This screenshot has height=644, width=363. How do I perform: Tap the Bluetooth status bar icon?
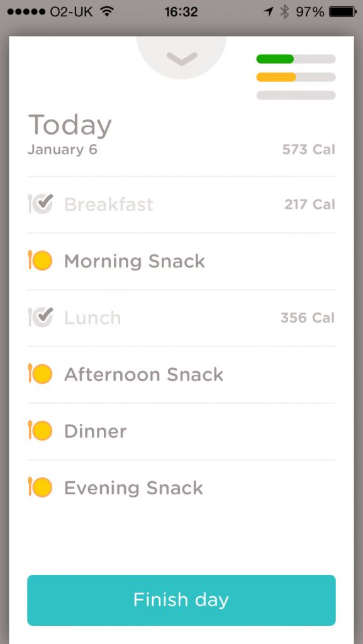pos(284,12)
